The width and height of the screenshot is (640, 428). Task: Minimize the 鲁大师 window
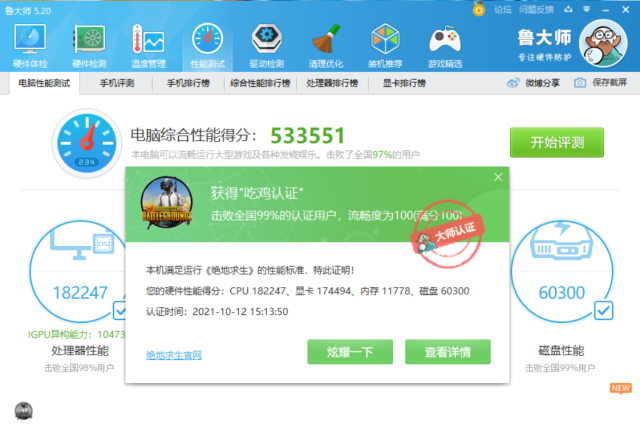606,10
